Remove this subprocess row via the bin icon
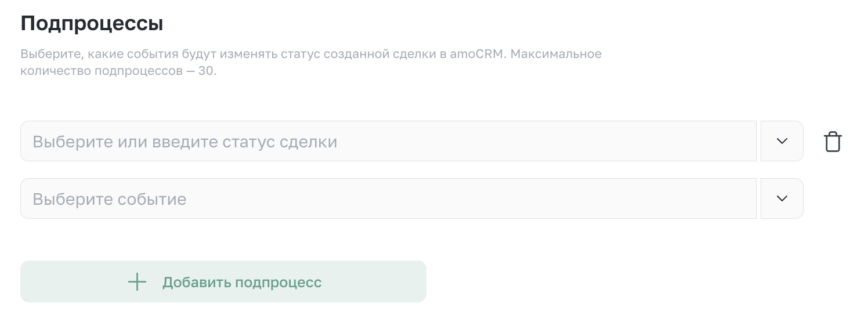 [833, 142]
